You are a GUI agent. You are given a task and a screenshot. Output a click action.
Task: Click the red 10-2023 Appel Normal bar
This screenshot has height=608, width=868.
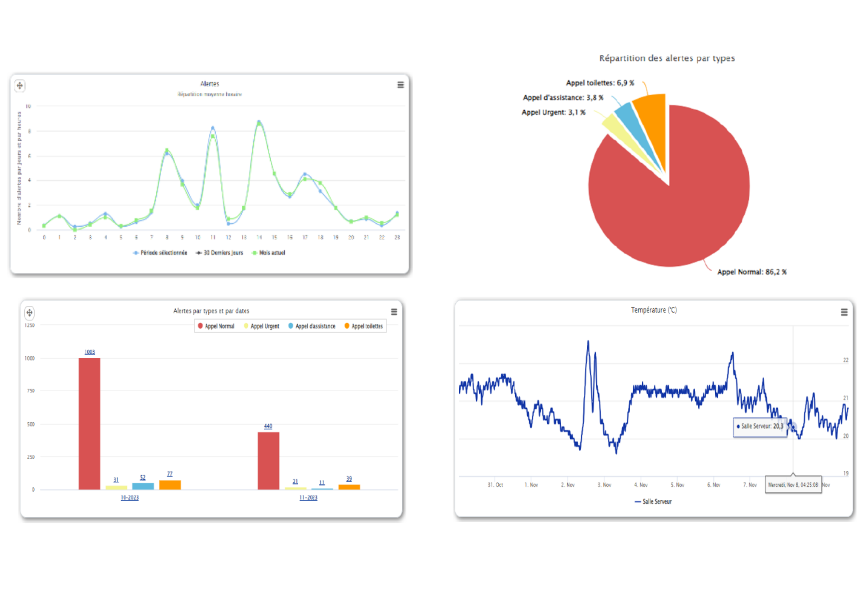point(89,423)
